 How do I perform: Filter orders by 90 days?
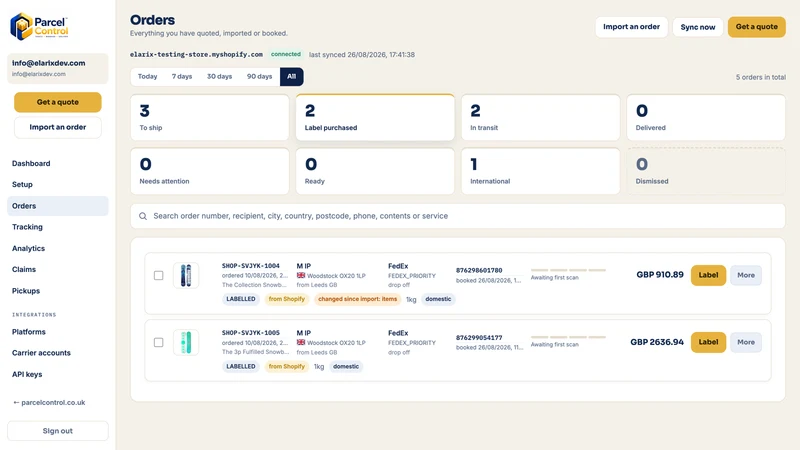259,77
